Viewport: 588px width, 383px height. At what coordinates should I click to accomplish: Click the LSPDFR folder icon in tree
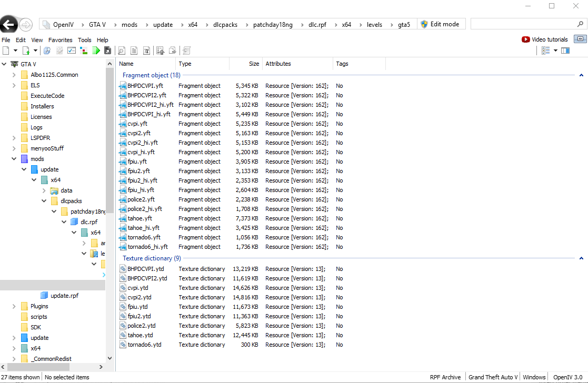pyautogui.click(x=24, y=138)
